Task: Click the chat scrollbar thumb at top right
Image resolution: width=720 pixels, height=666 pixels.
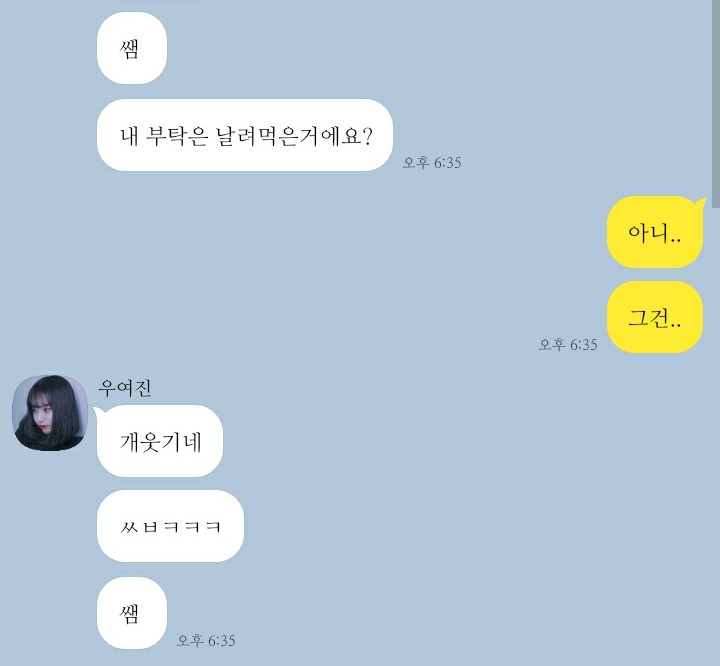Action: click(x=715, y=103)
